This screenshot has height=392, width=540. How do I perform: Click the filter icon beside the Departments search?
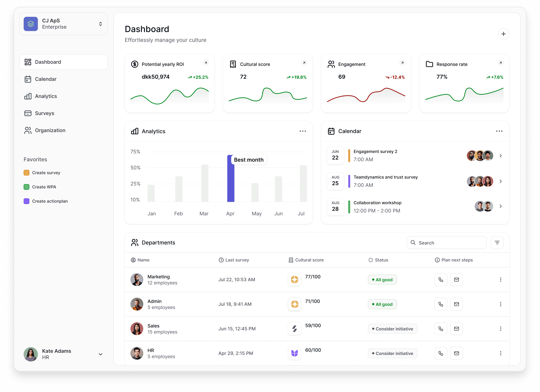click(497, 242)
